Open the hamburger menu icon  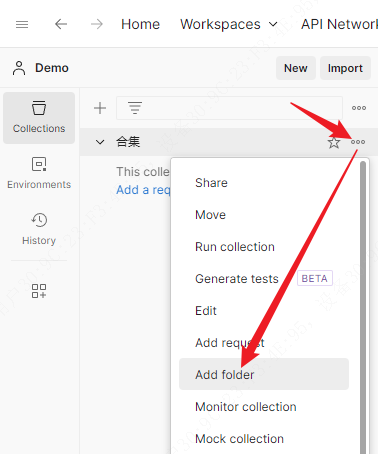click(22, 24)
